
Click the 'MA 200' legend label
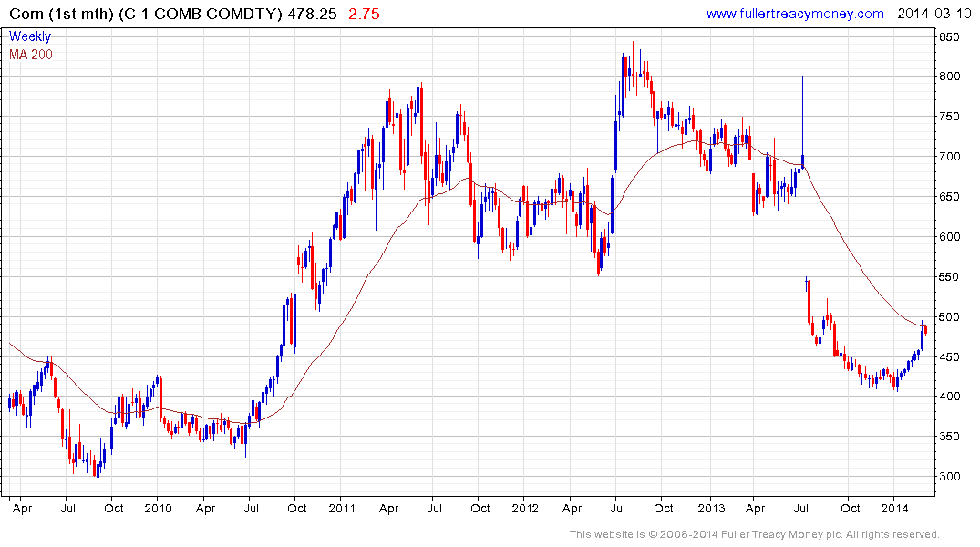point(31,55)
